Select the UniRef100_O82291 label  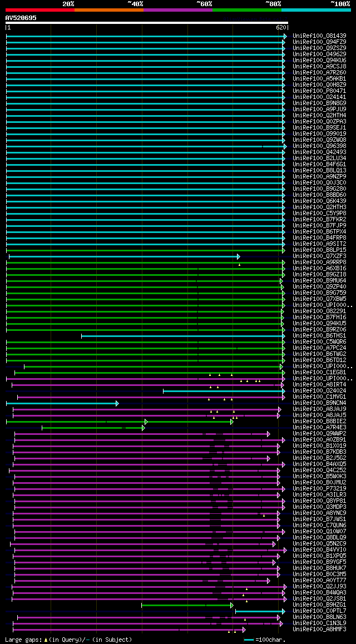319,311
